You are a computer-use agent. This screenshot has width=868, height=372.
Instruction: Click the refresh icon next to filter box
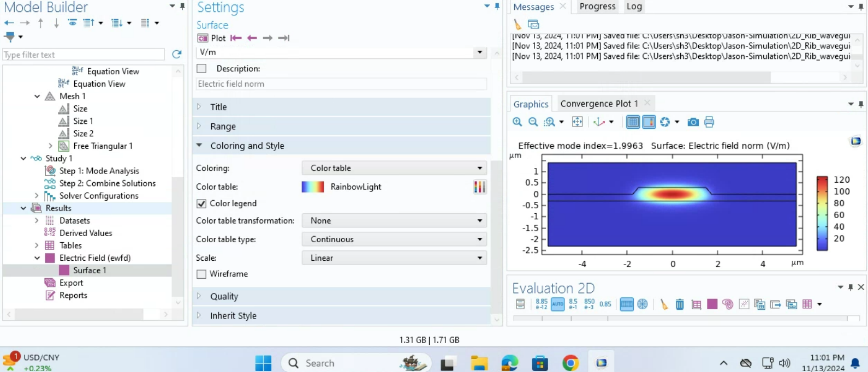point(176,55)
